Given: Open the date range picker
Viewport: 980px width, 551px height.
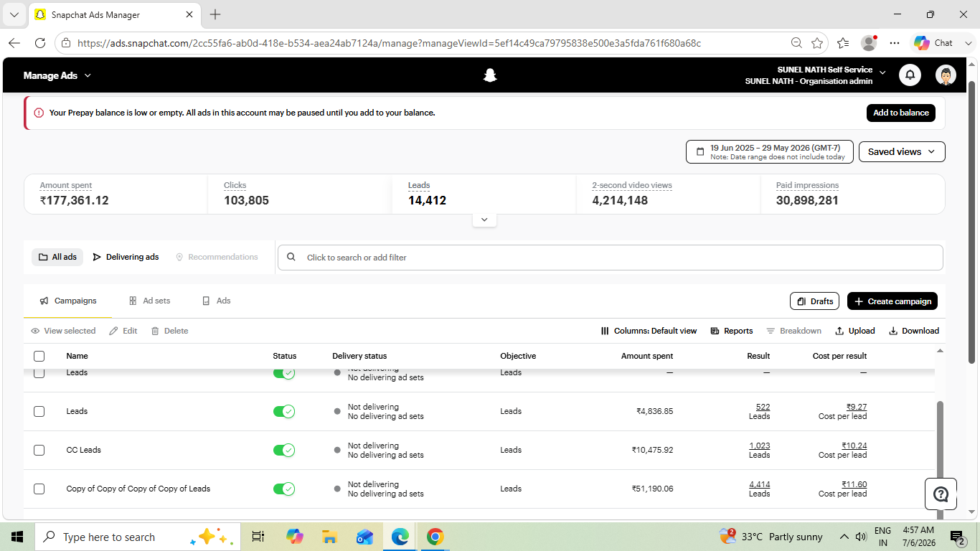Looking at the screenshot, I should coord(770,151).
